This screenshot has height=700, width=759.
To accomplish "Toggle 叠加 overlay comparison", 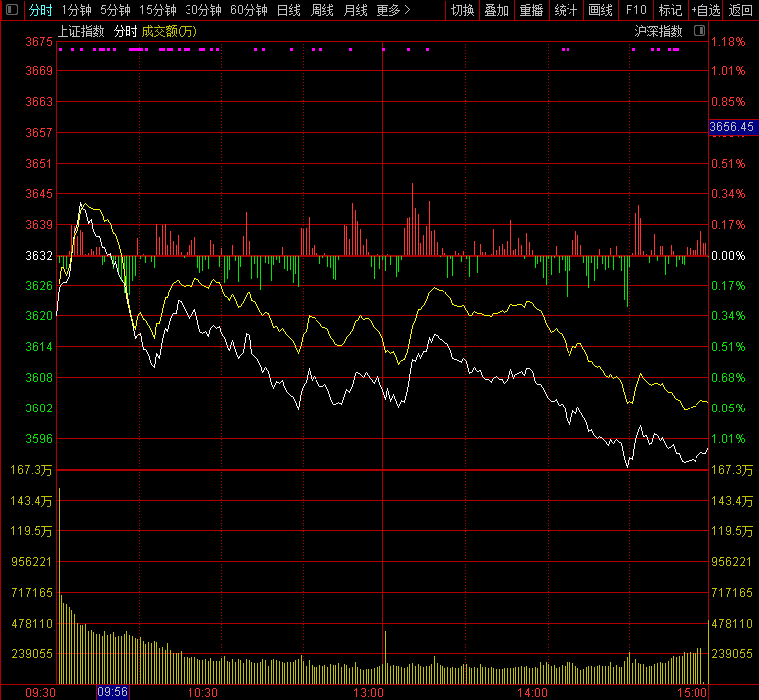I will pyautogui.click(x=496, y=11).
